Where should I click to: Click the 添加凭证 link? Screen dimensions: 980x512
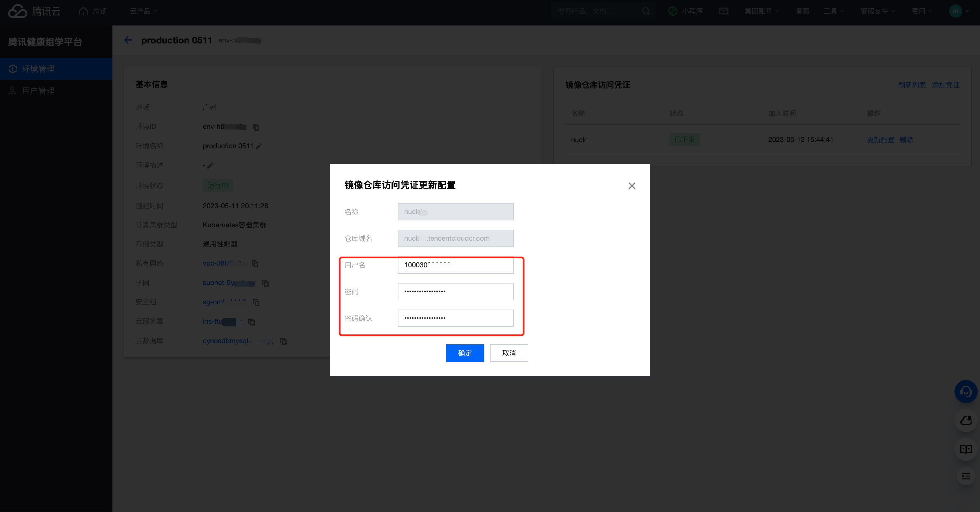[946, 85]
